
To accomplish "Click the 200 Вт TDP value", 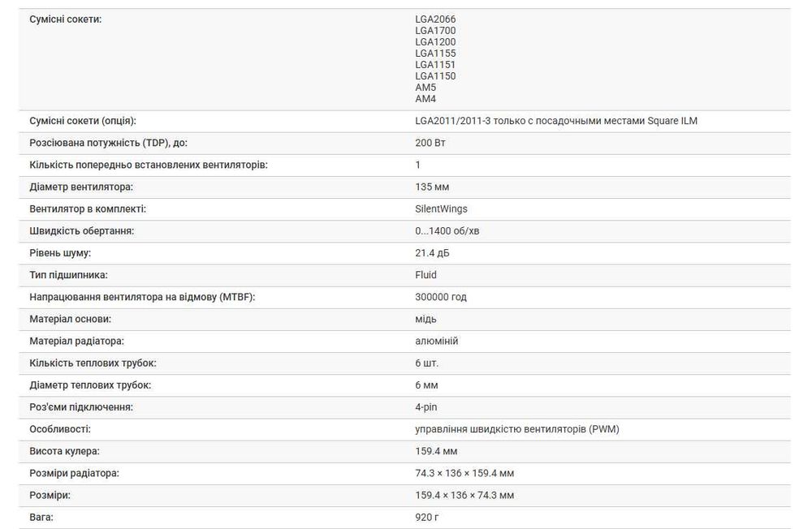I will pyautogui.click(x=430, y=143).
